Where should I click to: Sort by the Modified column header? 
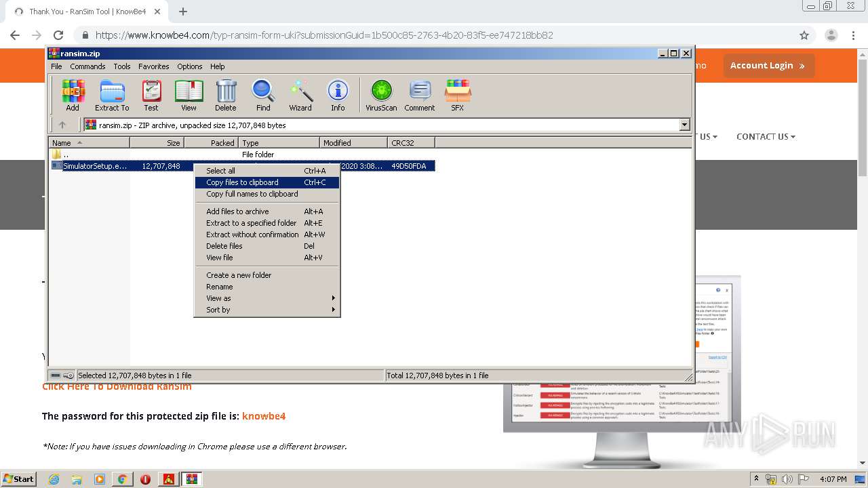click(x=353, y=142)
